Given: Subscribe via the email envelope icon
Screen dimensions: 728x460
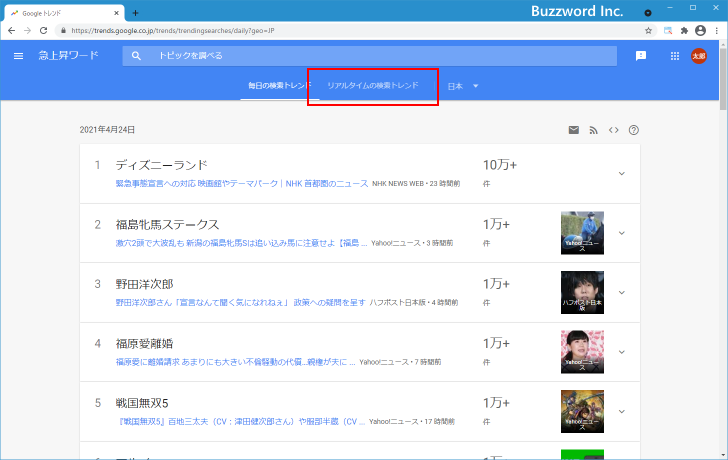Looking at the screenshot, I should (x=574, y=130).
